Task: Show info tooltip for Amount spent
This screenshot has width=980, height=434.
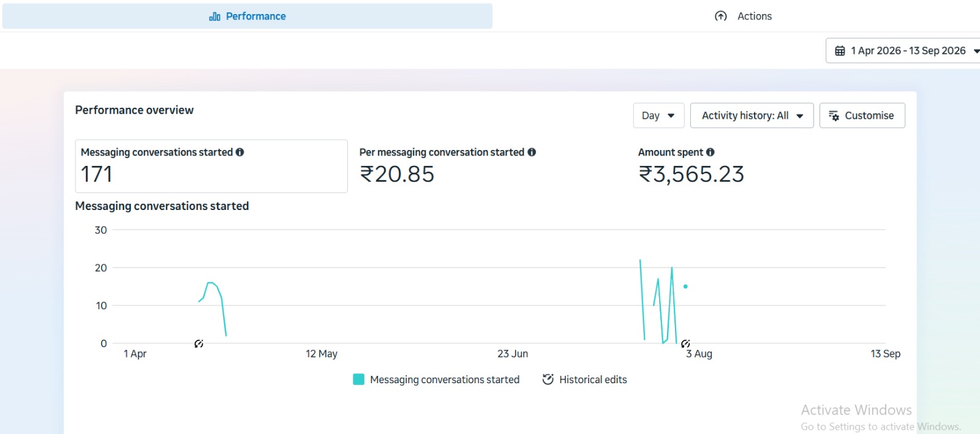Action: (710, 152)
